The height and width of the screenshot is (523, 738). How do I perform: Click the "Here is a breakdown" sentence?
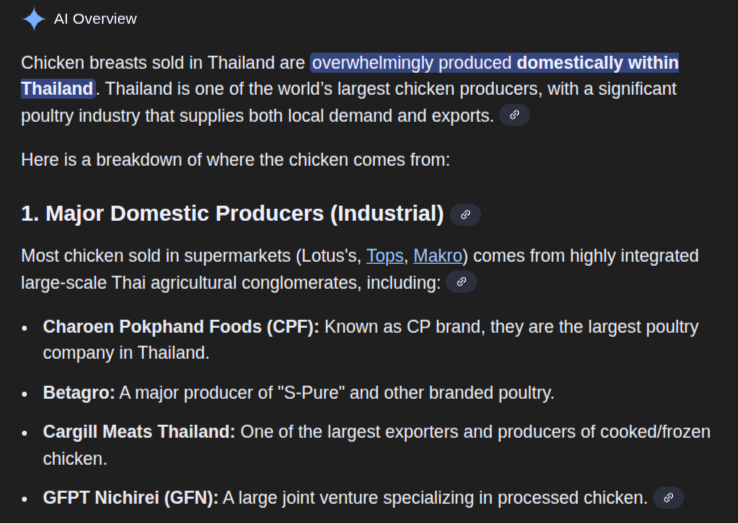pos(235,159)
